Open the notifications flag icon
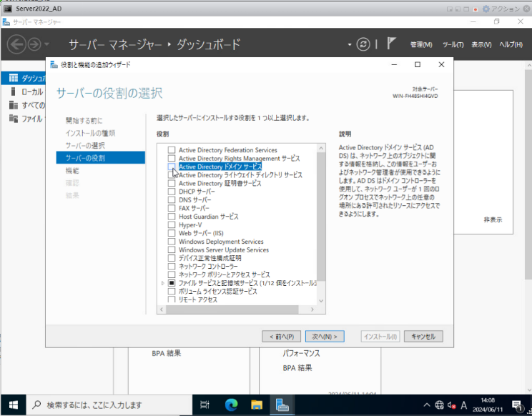Screen dimensions: 532x416 [391, 44]
